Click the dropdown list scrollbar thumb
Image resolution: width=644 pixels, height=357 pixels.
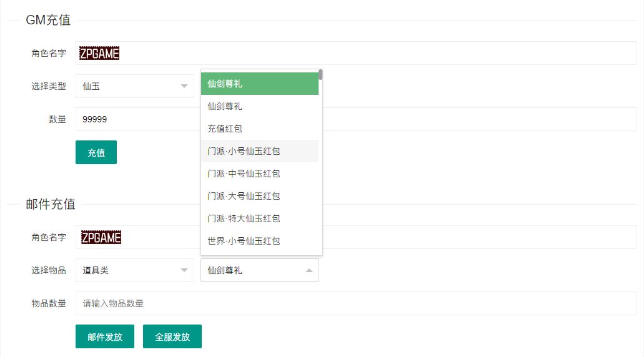pyautogui.click(x=320, y=75)
